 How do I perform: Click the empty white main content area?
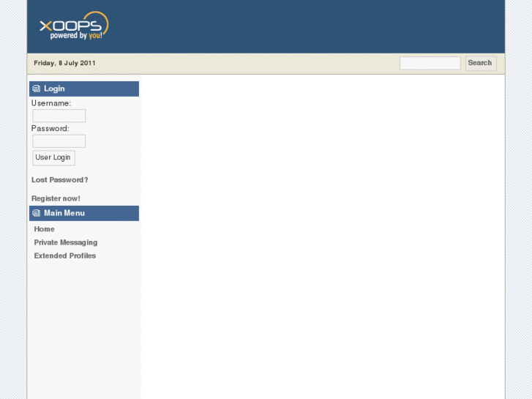click(322, 236)
